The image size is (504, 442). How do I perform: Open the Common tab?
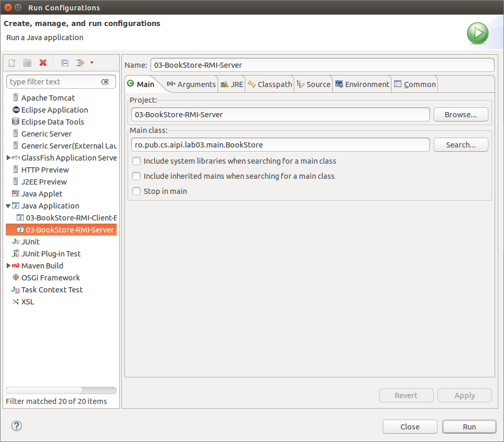click(x=414, y=84)
